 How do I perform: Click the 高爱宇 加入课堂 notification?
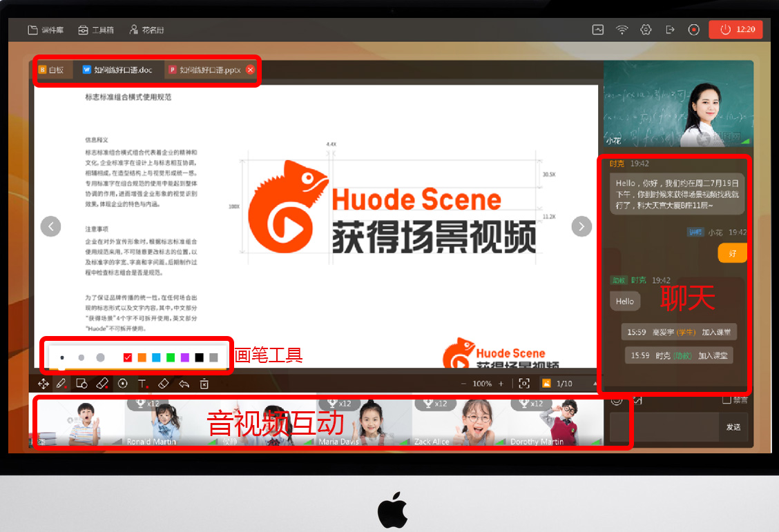[x=679, y=332]
